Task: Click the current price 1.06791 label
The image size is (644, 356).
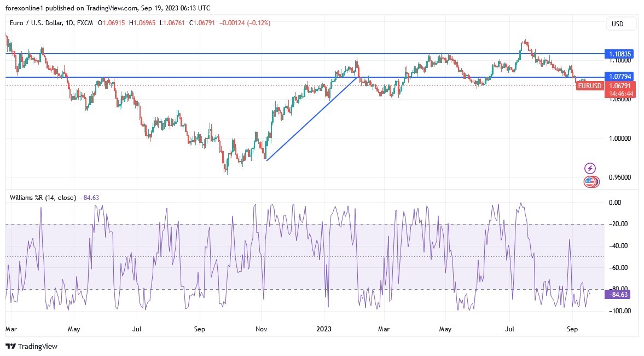Action: [x=619, y=86]
